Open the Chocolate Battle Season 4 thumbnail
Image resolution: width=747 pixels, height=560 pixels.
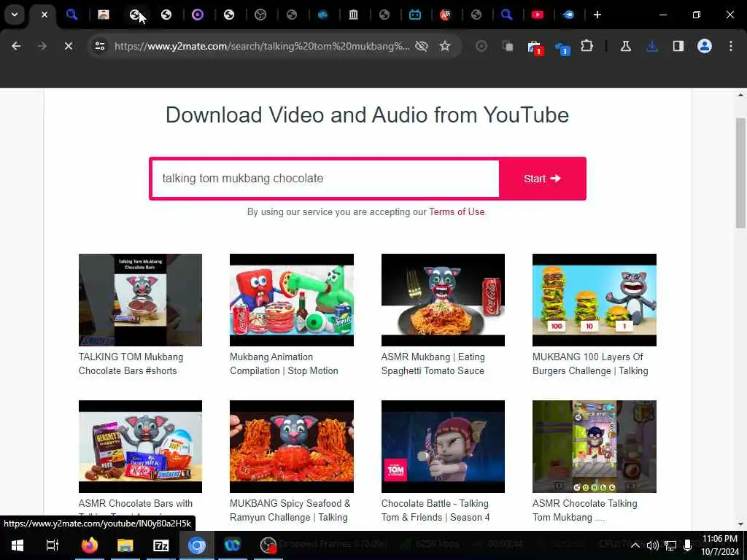pyautogui.click(x=443, y=447)
